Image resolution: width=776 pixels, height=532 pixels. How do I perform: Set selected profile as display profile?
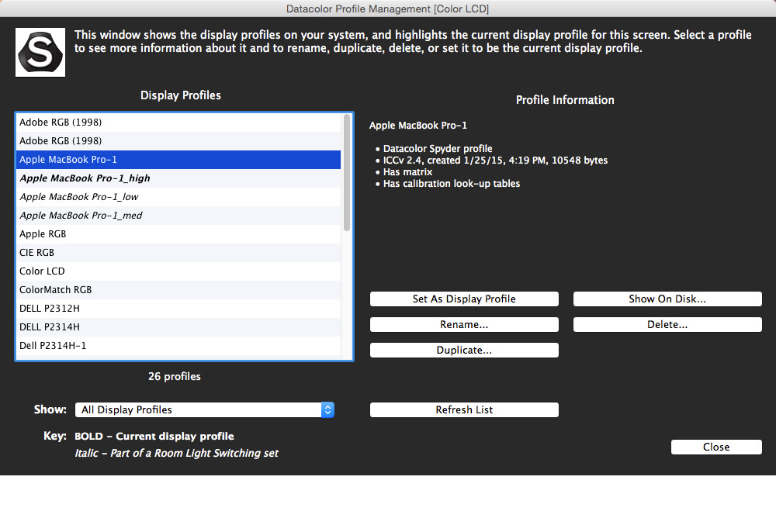pos(464,299)
